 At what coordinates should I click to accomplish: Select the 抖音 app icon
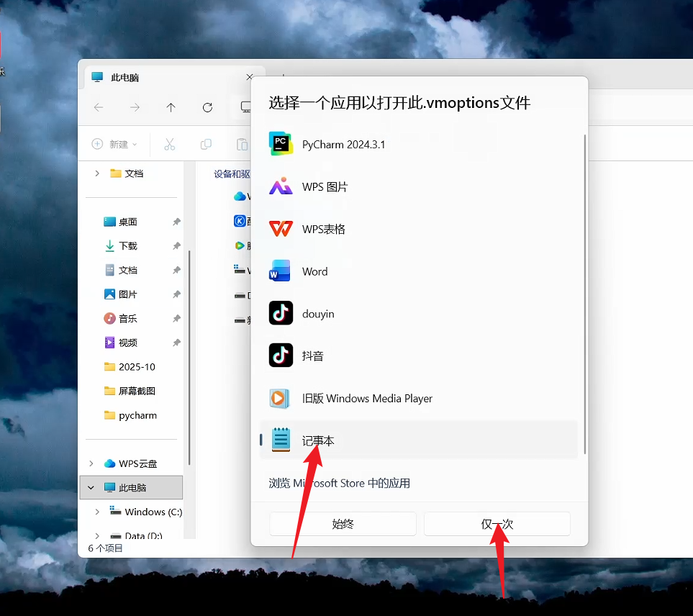(281, 355)
